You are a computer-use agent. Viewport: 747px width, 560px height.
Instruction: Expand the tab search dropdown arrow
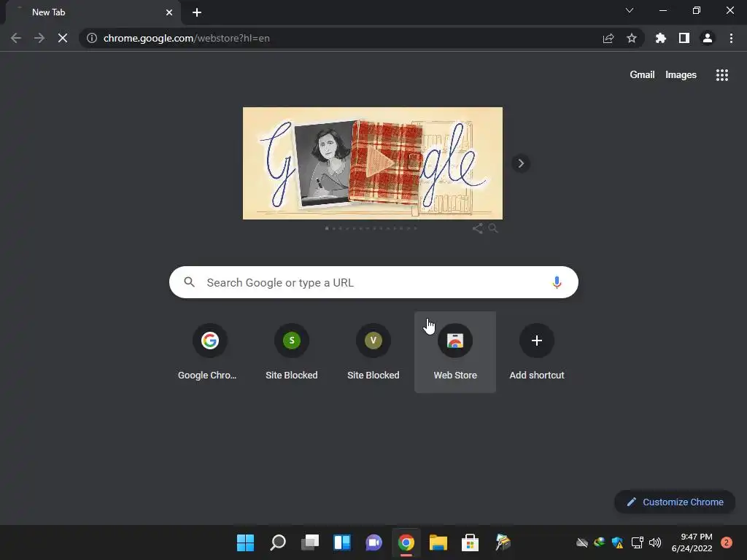point(630,10)
